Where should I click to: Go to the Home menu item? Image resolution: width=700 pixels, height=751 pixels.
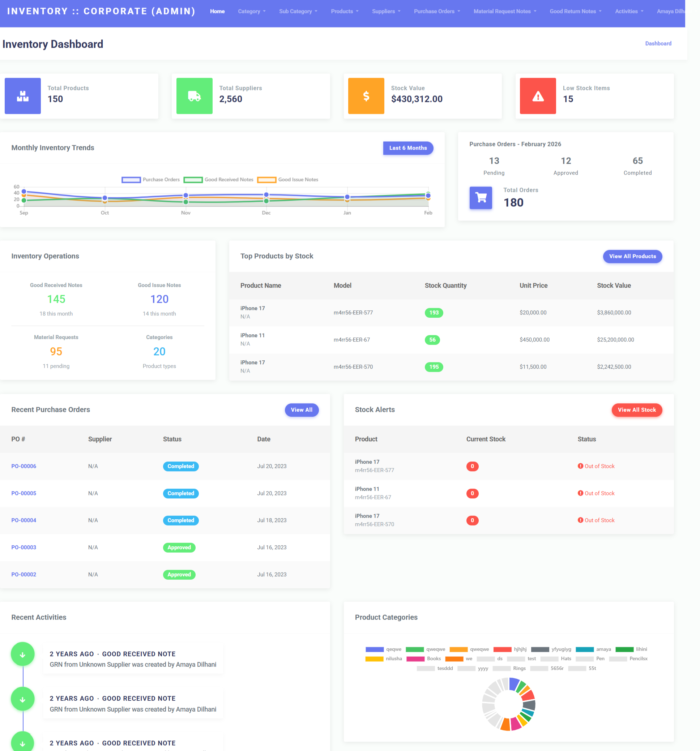tap(217, 11)
